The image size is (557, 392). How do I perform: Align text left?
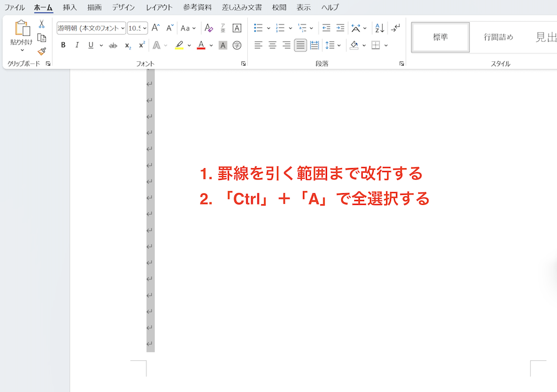point(258,45)
